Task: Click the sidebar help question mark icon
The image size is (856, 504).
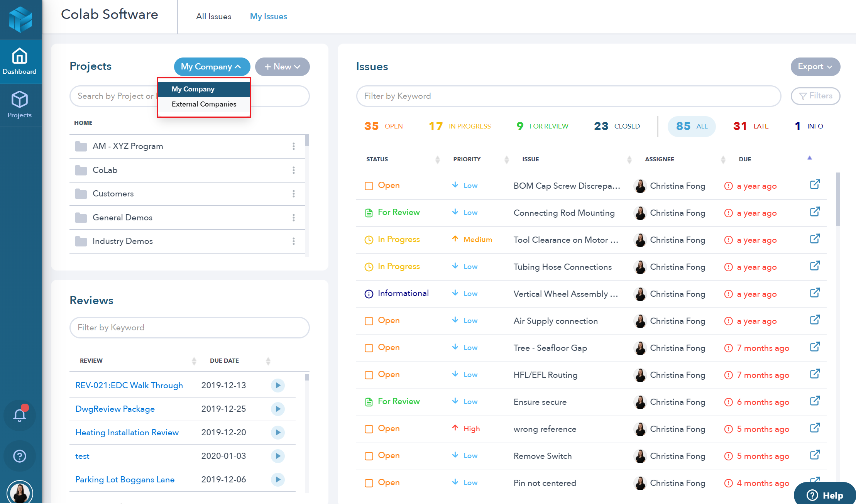Action: click(20, 456)
